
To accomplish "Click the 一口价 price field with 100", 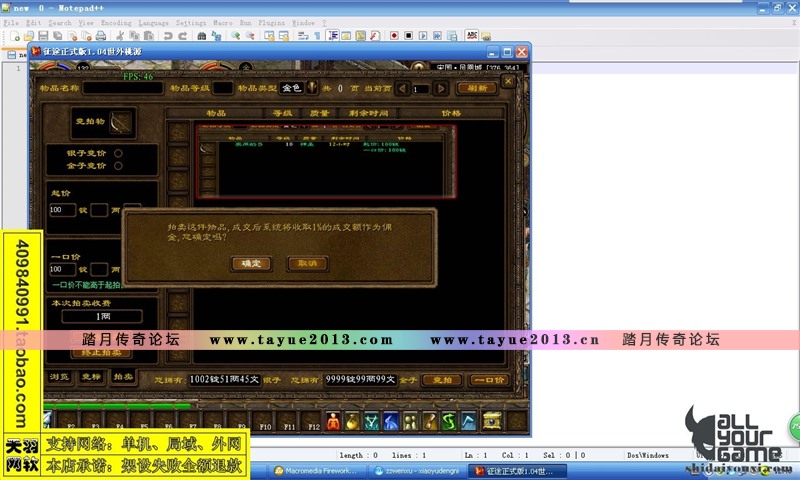I will [x=62, y=269].
